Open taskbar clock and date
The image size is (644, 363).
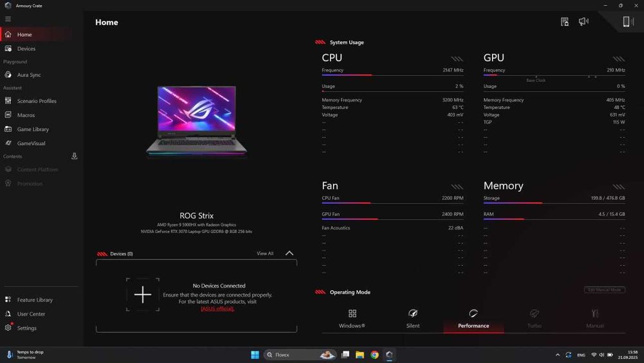pos(627,355)
